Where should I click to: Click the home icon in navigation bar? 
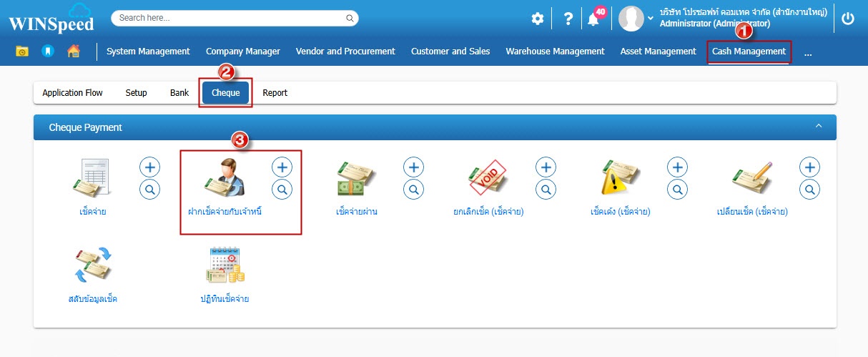[73, 51]
